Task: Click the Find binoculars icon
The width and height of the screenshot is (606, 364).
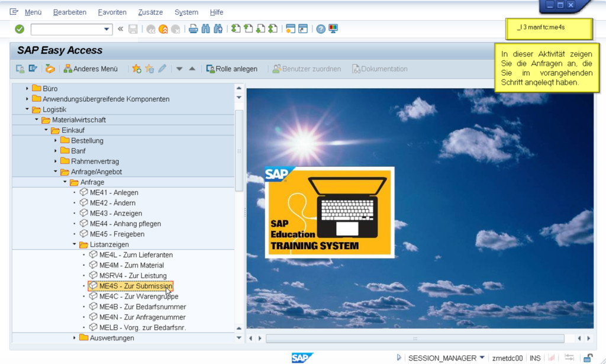Action: 205,29
